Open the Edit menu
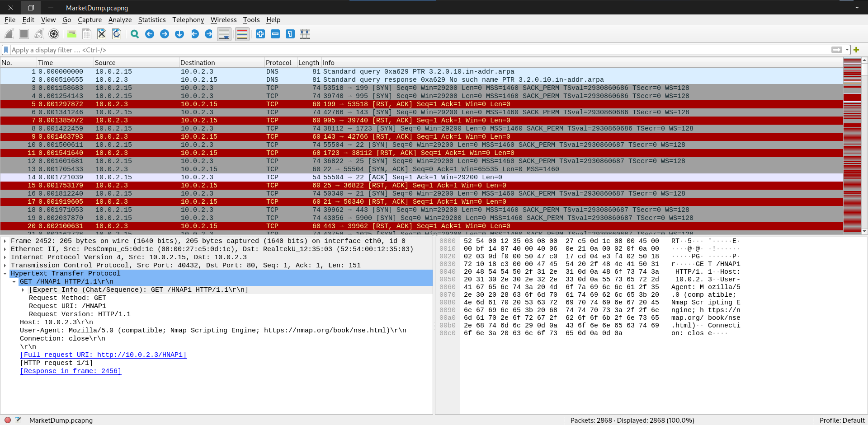This screenshot has height=425, width=868. pyautogui.click(x=28, y=20)
